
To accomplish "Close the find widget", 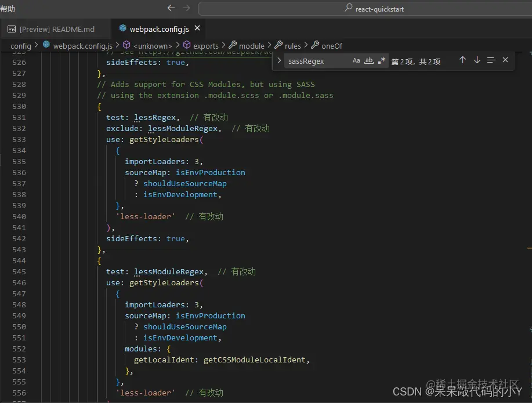I will 505,60.
